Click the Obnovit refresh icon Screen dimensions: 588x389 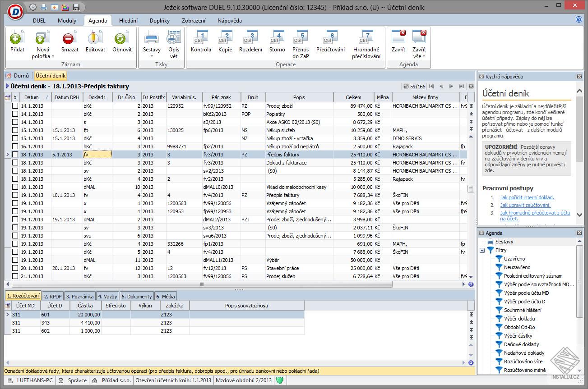coord(122,39)
